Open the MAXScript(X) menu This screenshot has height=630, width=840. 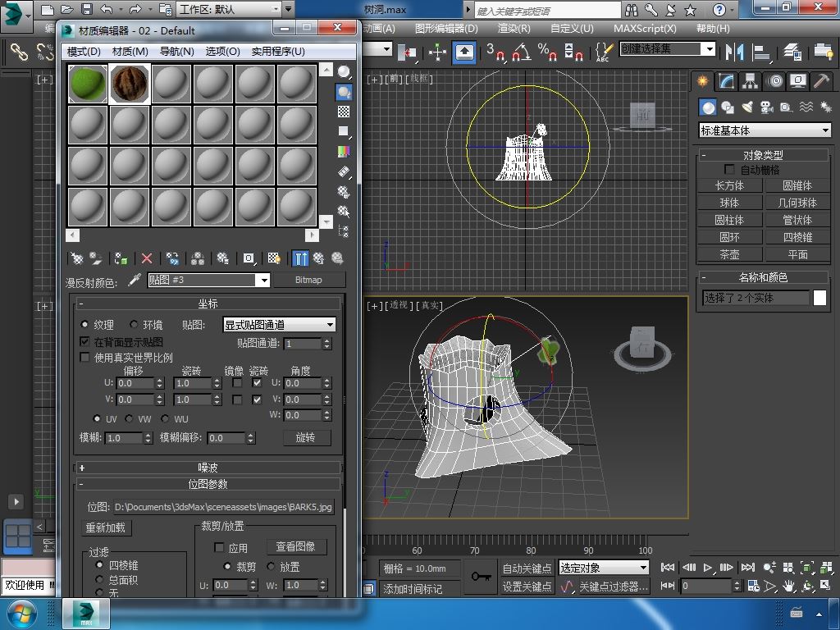coord(645,29)
